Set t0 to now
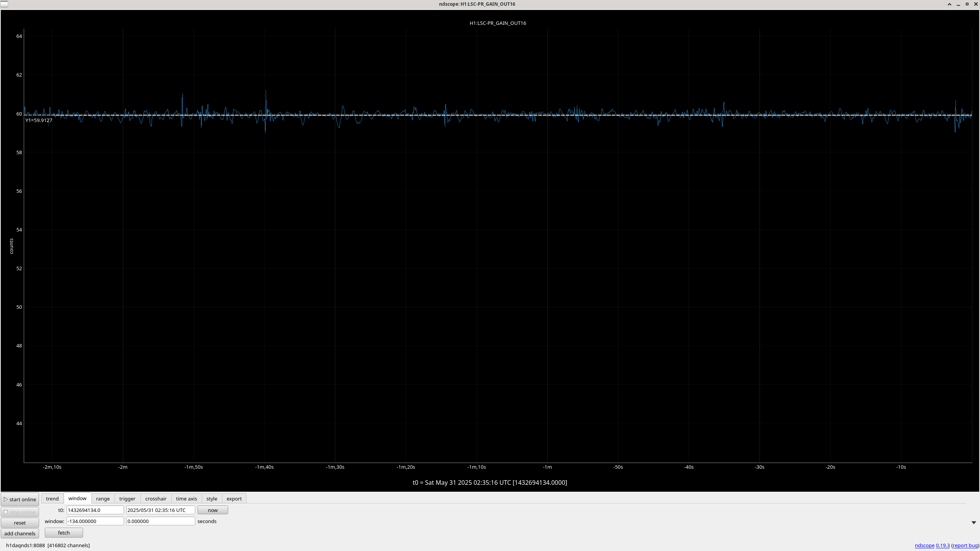 213,510
